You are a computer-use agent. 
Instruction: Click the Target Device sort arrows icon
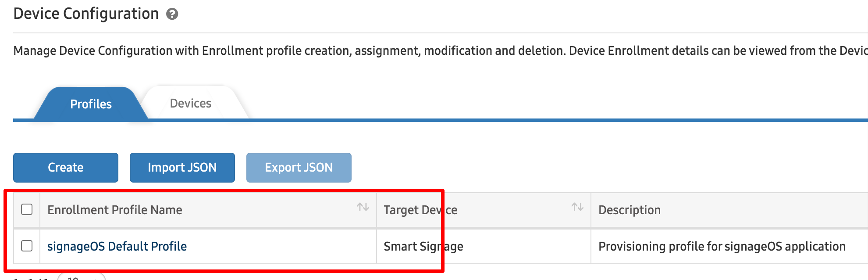pos(577,207)
